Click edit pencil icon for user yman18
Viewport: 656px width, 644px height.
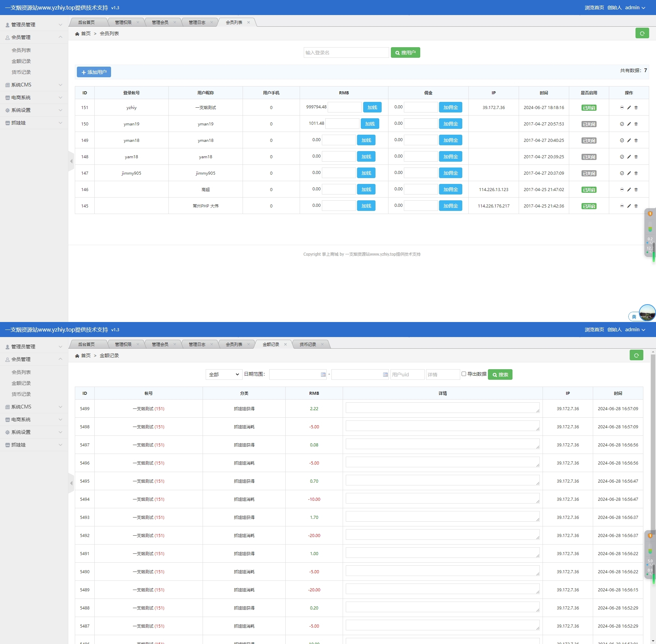[x=629, y=140]
